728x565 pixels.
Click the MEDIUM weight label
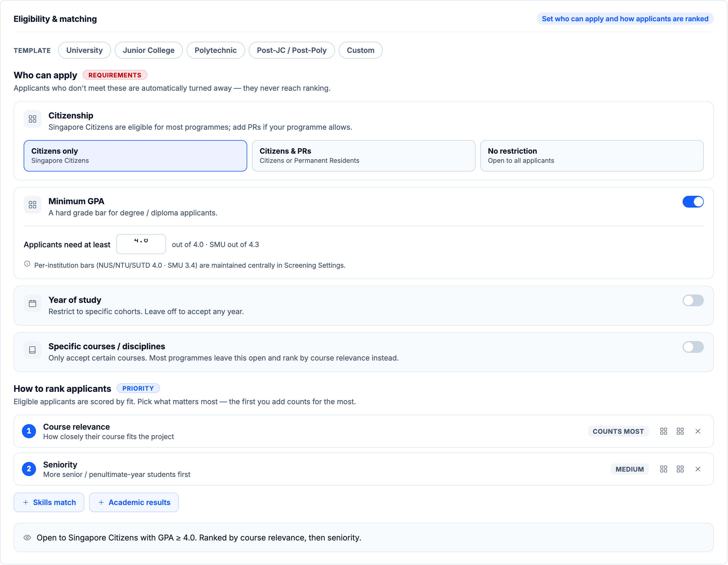tap(630, 469)
